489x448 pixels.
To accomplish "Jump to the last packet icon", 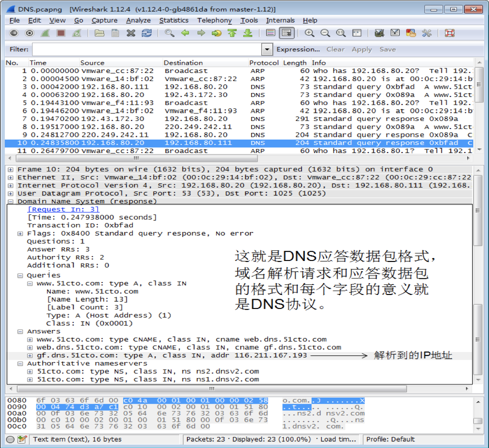I will coord(248,33).
